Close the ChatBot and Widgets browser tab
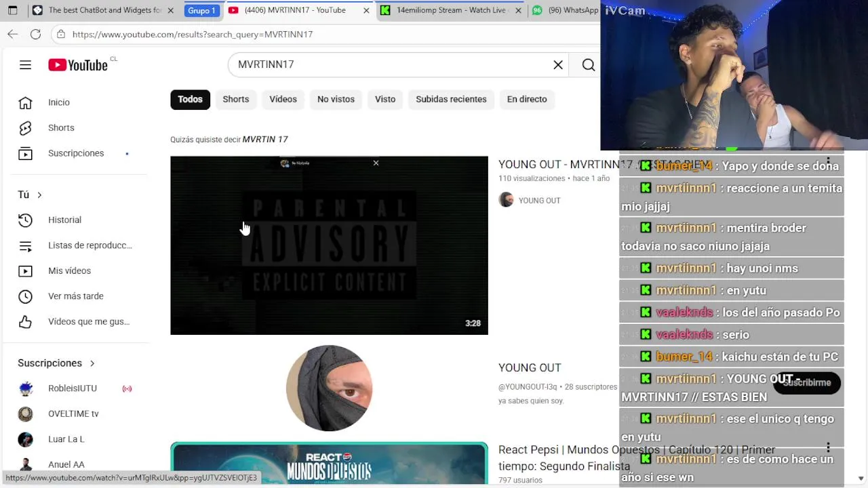 click(170, 10)
